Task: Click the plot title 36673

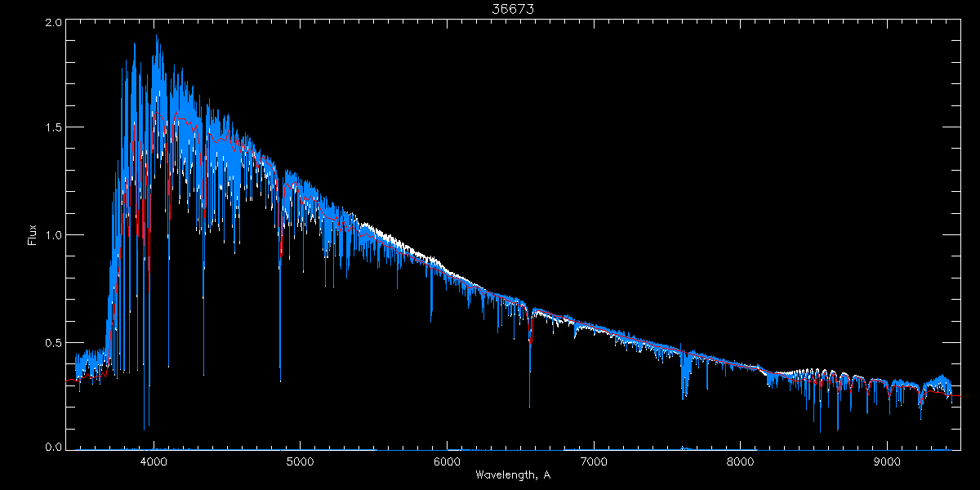Action: [512, 9]
